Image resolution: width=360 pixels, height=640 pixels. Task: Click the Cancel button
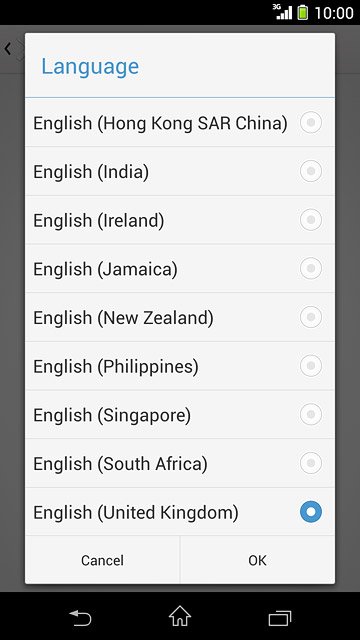point(102,560)
